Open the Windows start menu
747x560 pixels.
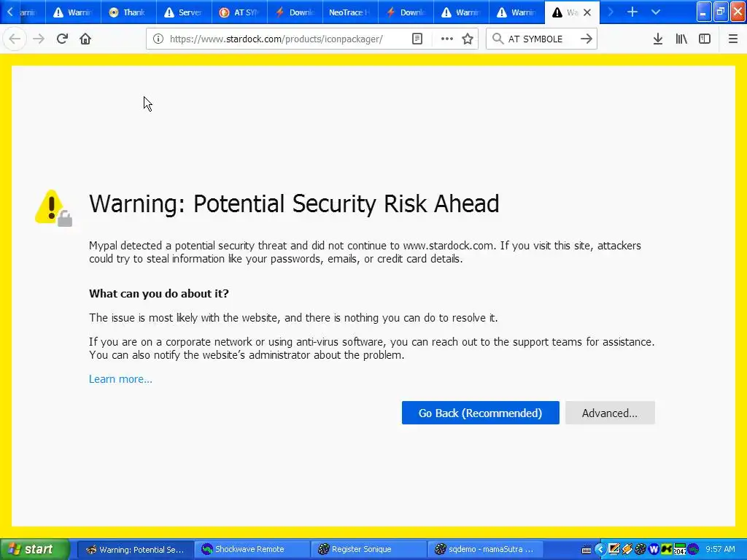point(34,549)
